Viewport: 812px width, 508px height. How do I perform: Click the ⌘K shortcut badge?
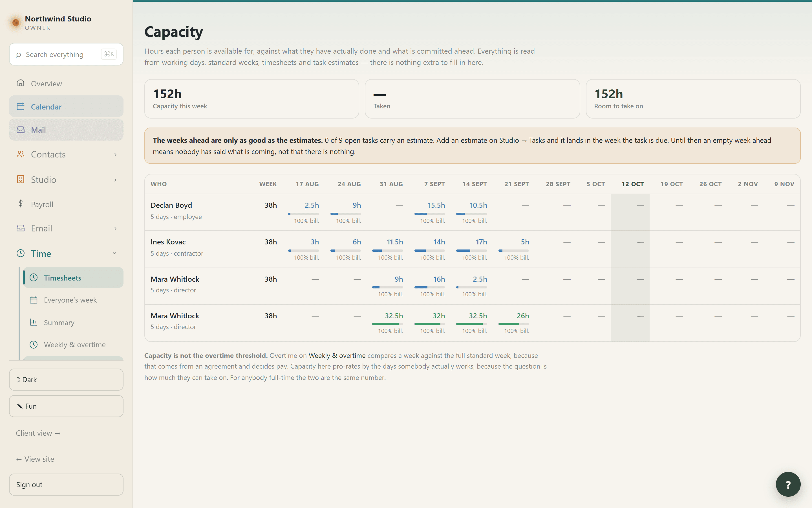click(x=109, y=54)
